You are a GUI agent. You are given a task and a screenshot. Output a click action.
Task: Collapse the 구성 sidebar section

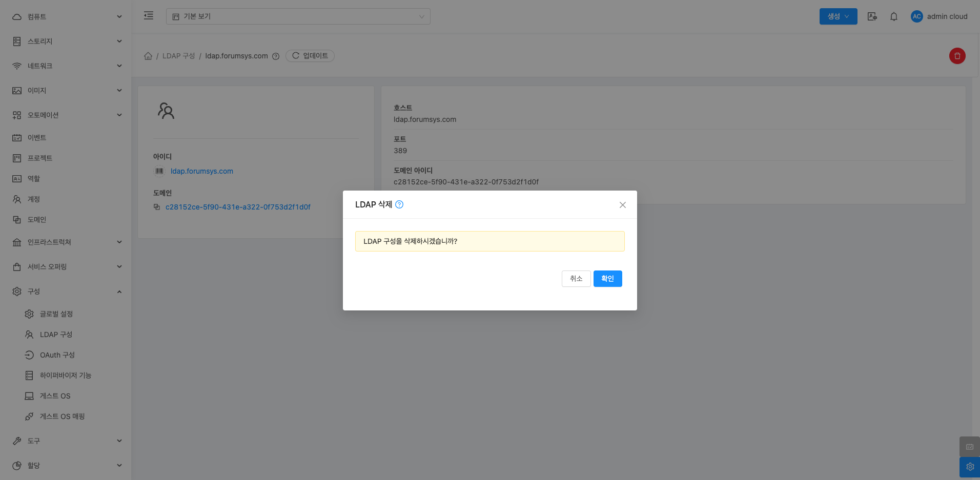[x=67, y=291]
